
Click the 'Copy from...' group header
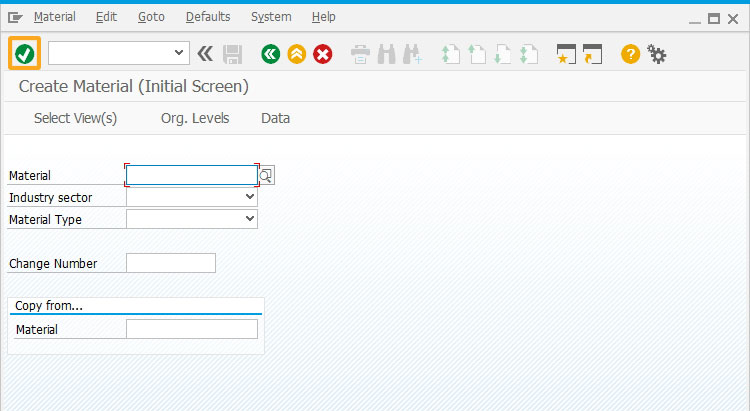pos(49,306)
